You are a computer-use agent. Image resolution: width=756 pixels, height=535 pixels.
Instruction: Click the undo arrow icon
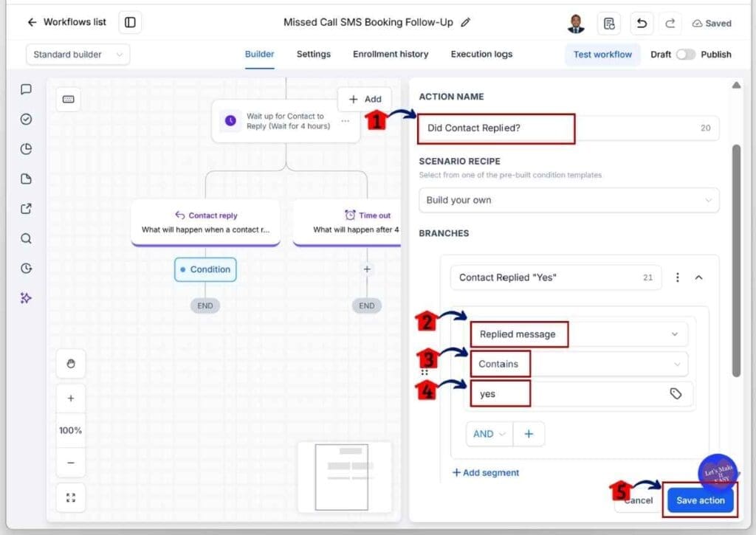click(x=642, y=23)
